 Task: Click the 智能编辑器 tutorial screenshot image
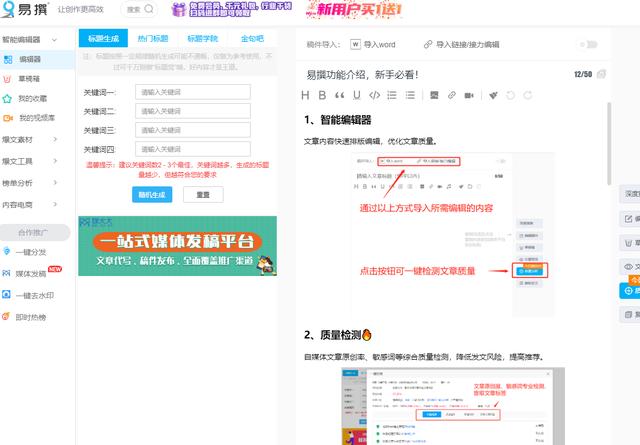452,234
